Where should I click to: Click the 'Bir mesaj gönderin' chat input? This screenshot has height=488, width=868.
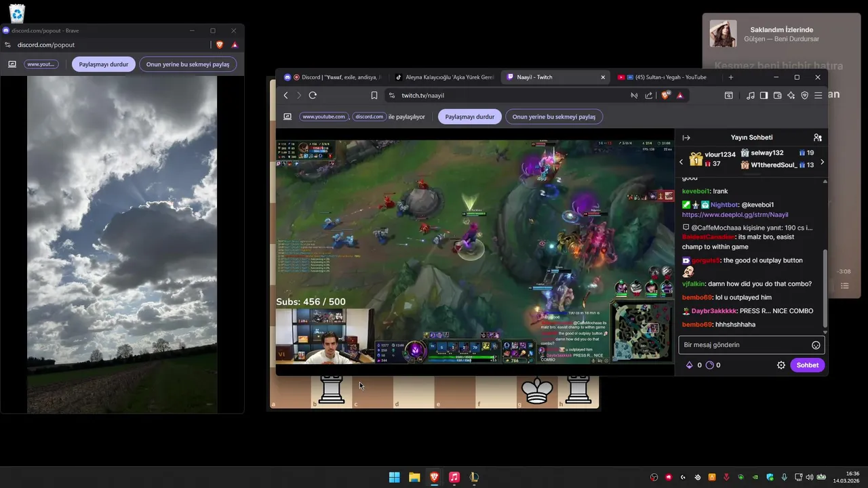pyautogui.click(x=751, y=345)
